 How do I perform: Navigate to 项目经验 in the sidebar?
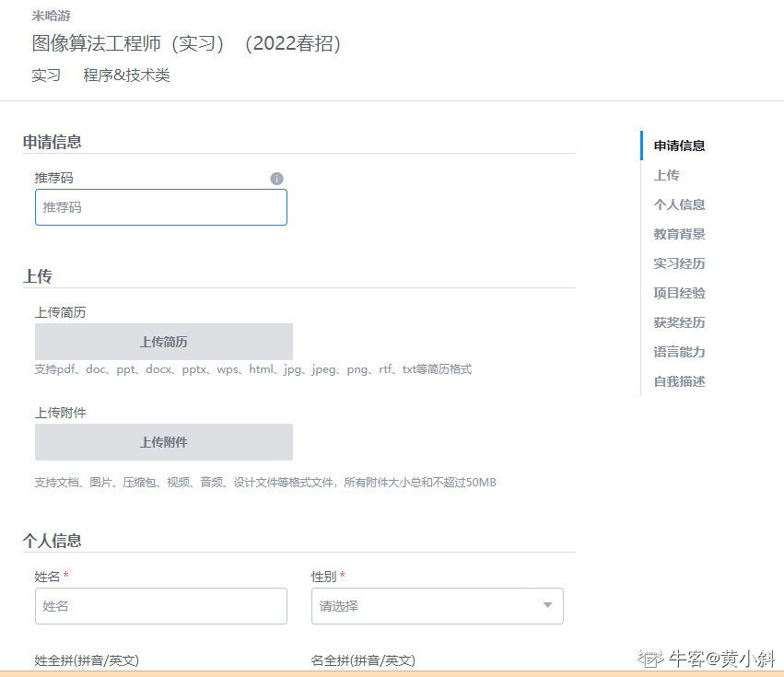(x=679, y=292)
